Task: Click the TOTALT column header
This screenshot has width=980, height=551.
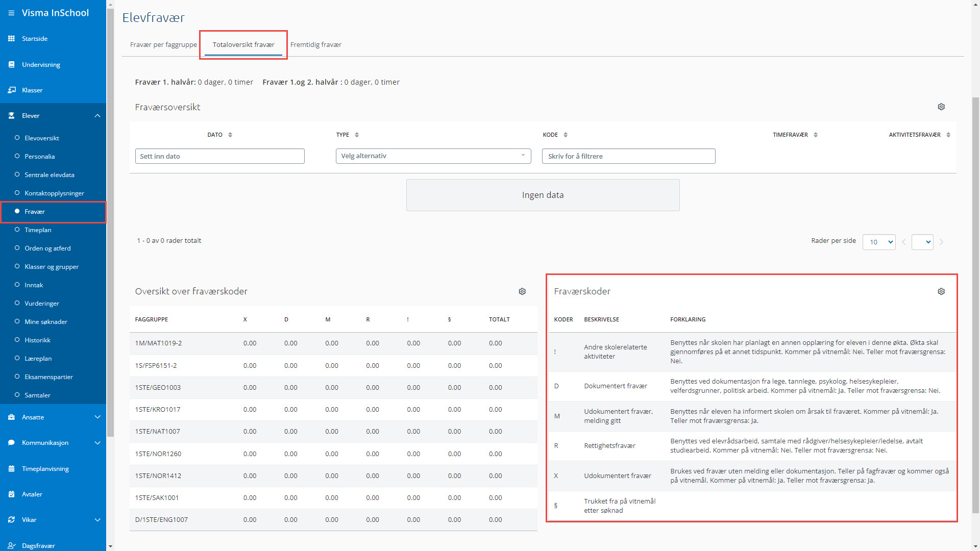Action: coord(499,319)
